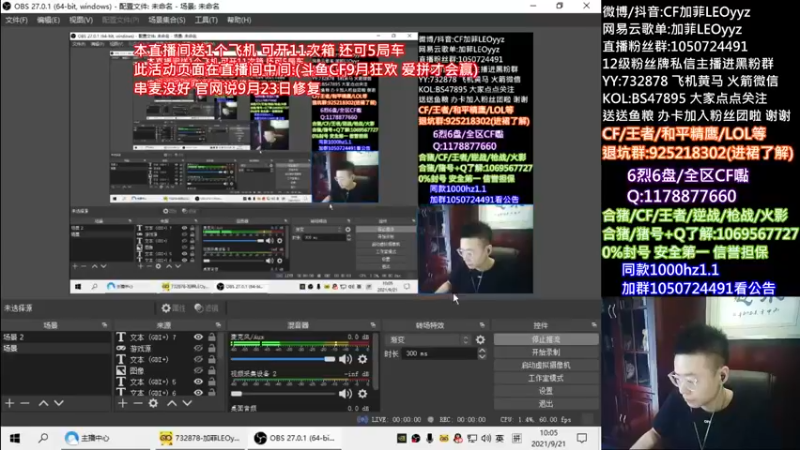
Task: Open the 滤镜 filters button
Action: tap(206, 308)
